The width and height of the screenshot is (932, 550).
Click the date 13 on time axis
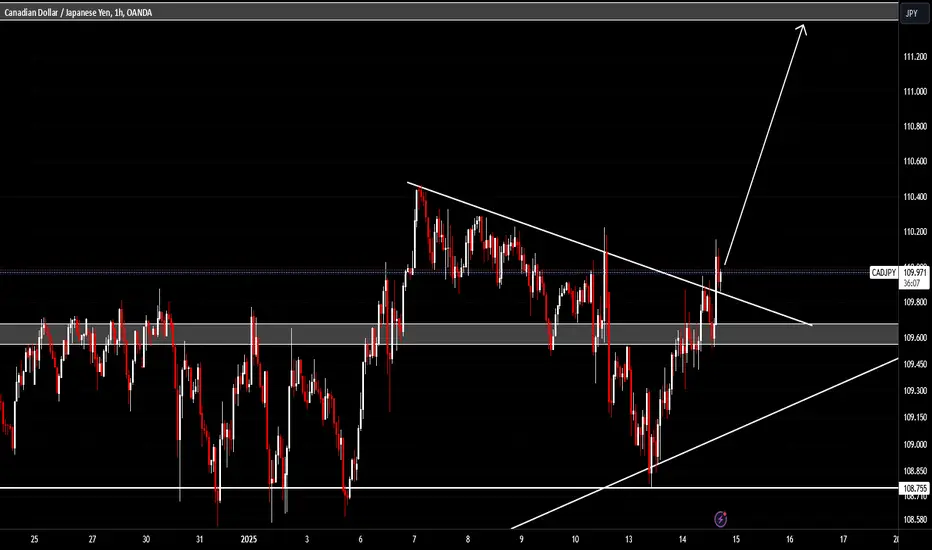click(629, 539)
